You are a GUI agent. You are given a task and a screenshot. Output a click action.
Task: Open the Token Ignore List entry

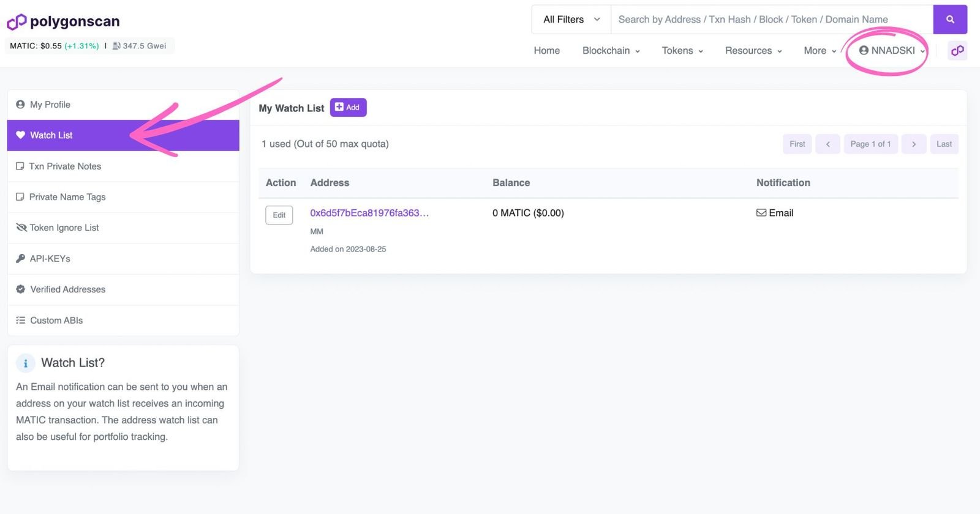click(123, 228)
